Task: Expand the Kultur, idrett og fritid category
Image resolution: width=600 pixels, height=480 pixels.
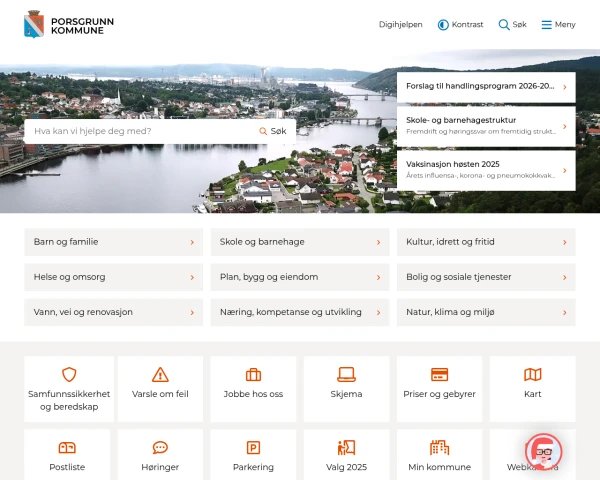Action: (485, 242)
